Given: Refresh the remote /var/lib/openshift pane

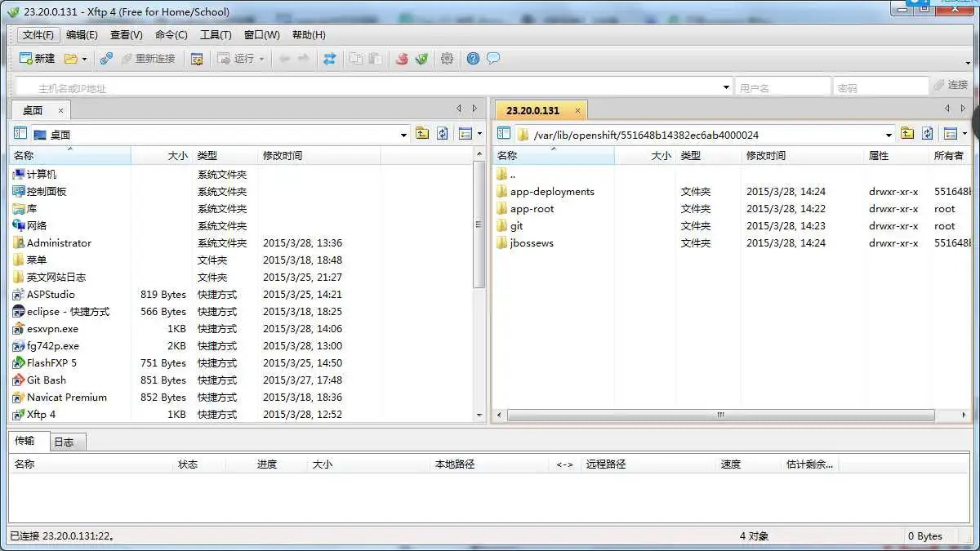Looking at the screenshot, I should tap(928, 134).
